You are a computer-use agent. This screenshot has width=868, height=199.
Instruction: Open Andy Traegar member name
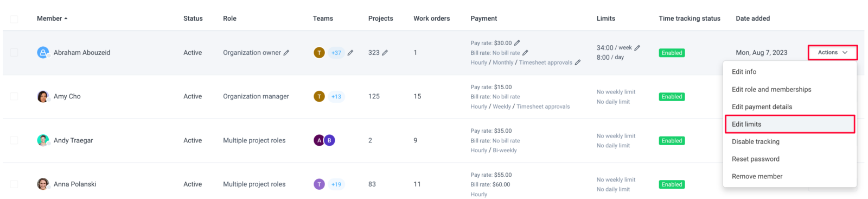point(73,140)
